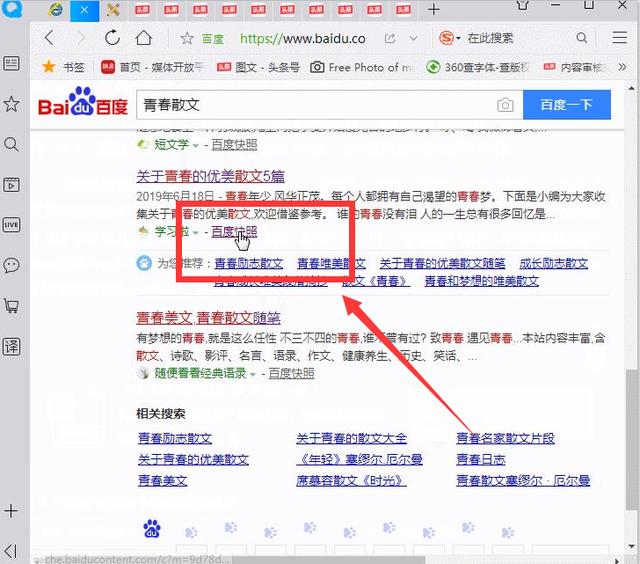Expand 随便看看经典语录 dropdown arrow

pos(253,374)
